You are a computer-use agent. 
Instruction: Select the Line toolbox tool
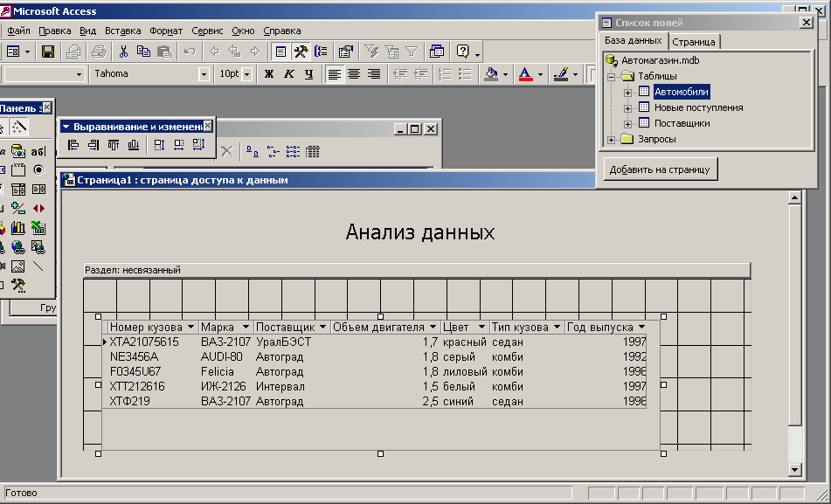click(38, 266)
